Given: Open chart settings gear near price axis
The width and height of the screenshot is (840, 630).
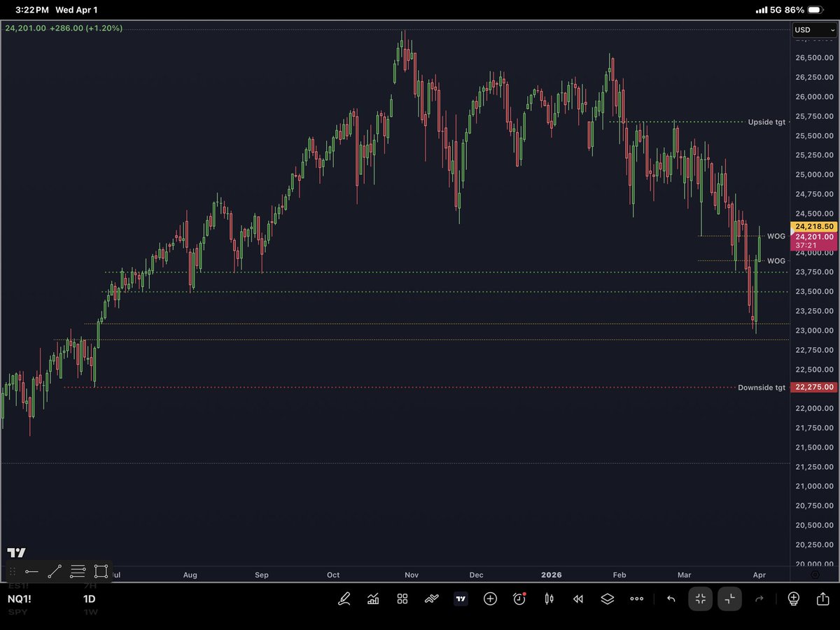Looking at the screenshot, I should point(815,575).
